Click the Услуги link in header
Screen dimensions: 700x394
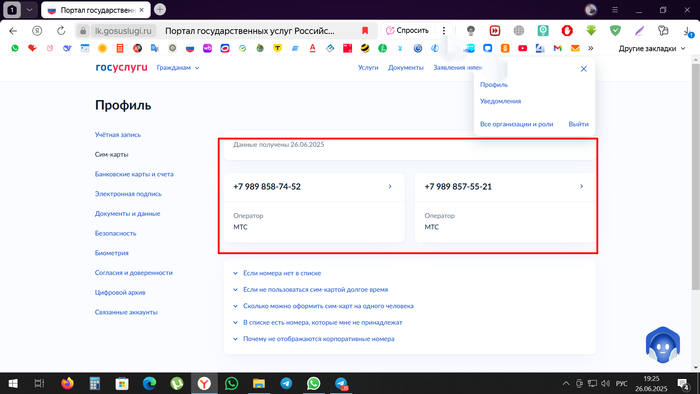pos(368,68)
